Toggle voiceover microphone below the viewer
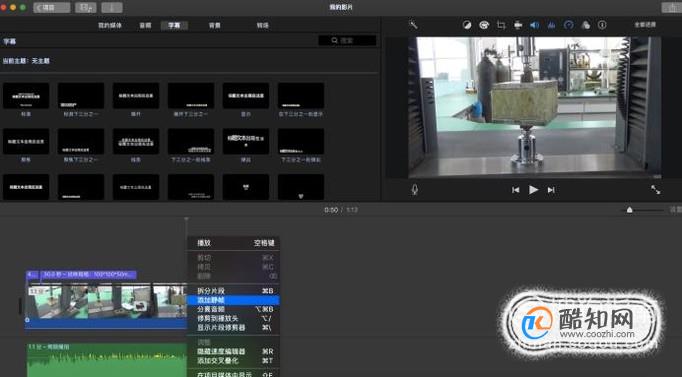The image size is (682, 377). pyautogui.click(x=415, y=190)
